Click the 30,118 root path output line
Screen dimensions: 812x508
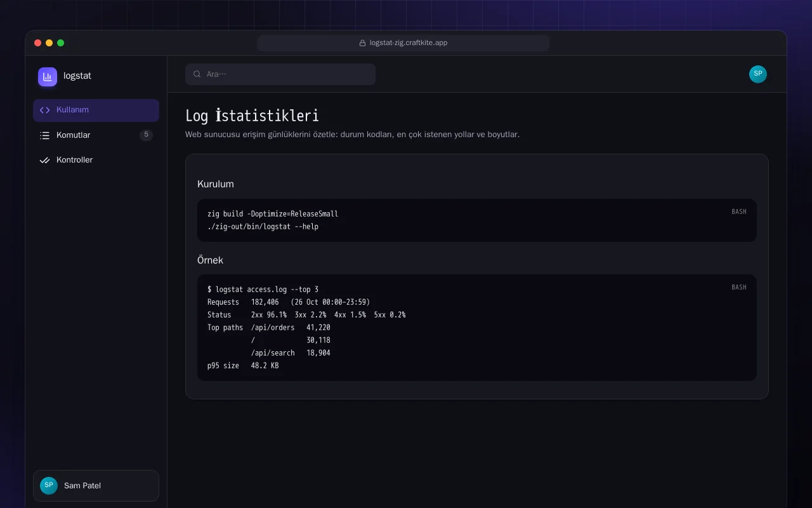click(x=291, y=340)
